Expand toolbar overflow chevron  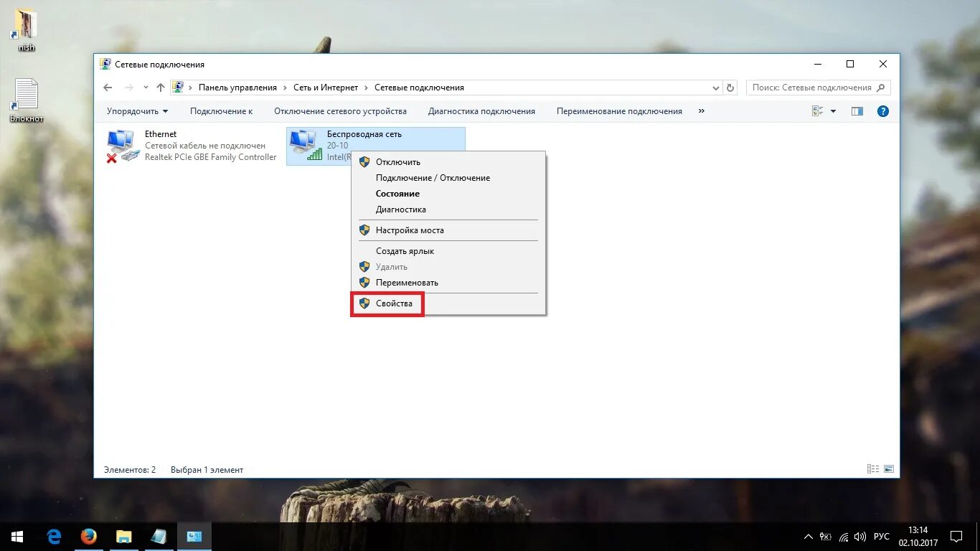(x=701, y=111)
